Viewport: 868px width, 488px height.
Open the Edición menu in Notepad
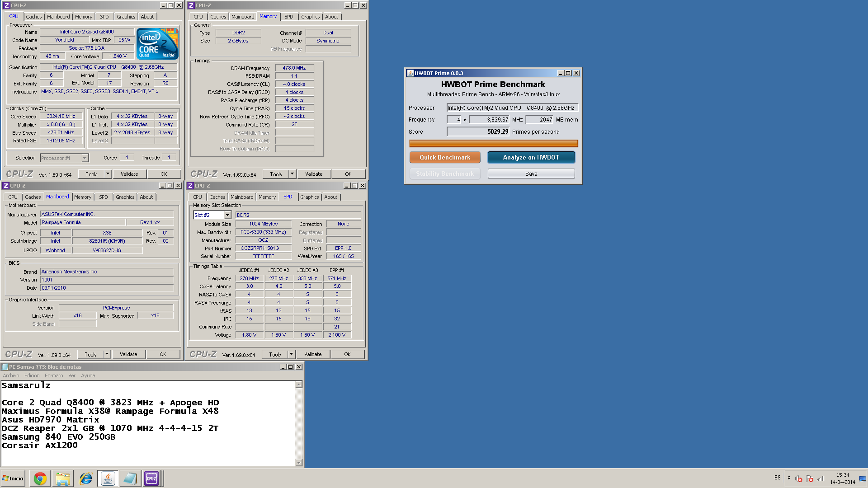(x=32, y=375)
